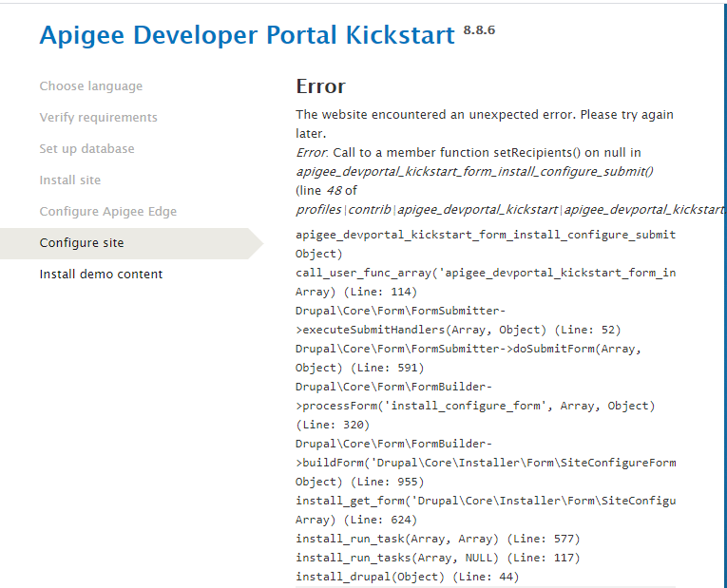Screen dimensions: 727x588
Task: Click the install_run_tasks(Array, NULL) line
Action: coord(438,558)
